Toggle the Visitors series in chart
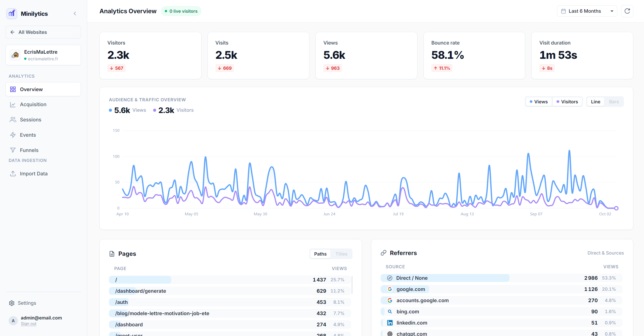The width and height of the screenshot is (644, 336). [x=567, y=102]
